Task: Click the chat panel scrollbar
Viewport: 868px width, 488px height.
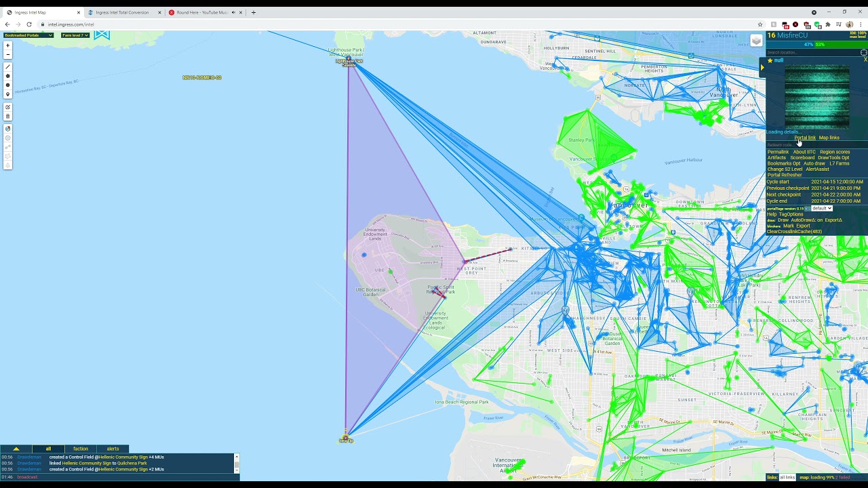Action: (x=237, y=463)
